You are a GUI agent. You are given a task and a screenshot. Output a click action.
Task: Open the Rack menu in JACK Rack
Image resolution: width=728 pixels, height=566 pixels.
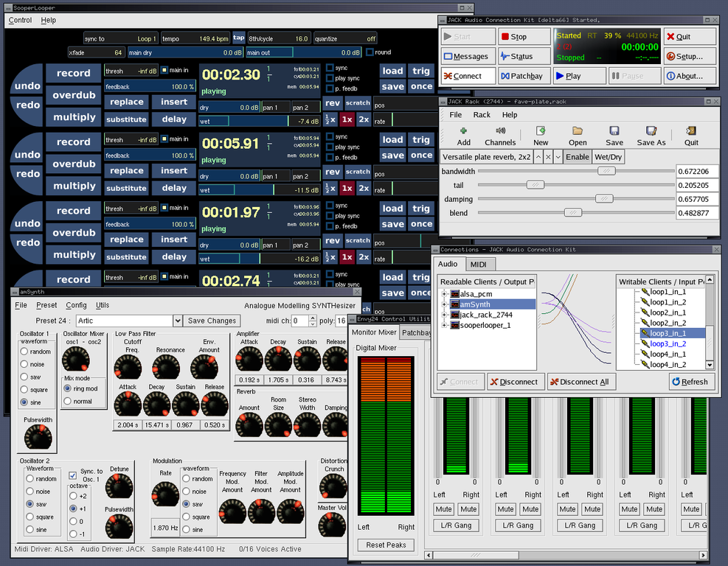click(x=482, y=115)
